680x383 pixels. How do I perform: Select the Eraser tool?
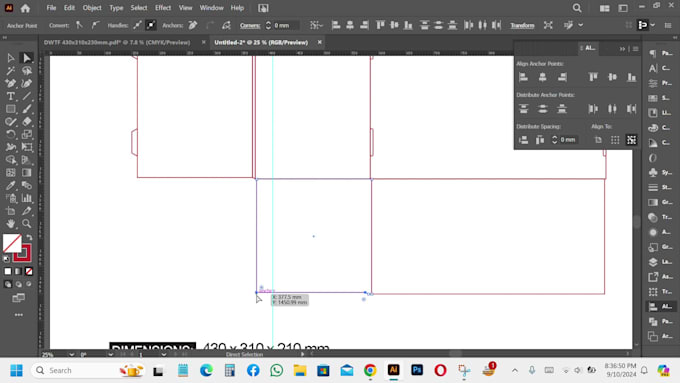click(27, 121)
